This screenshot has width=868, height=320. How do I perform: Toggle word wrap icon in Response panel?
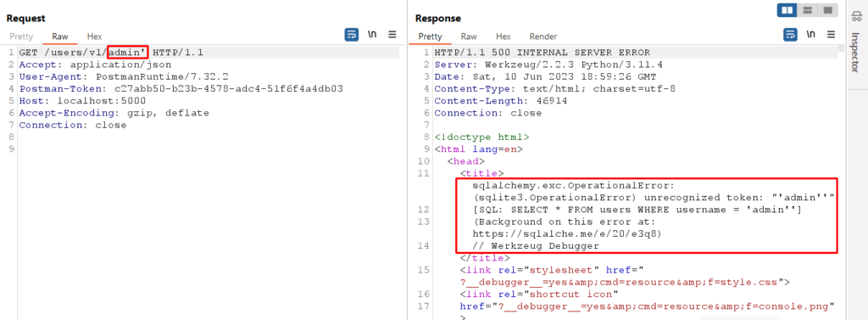pyautogui.click(x=790, y=35)
